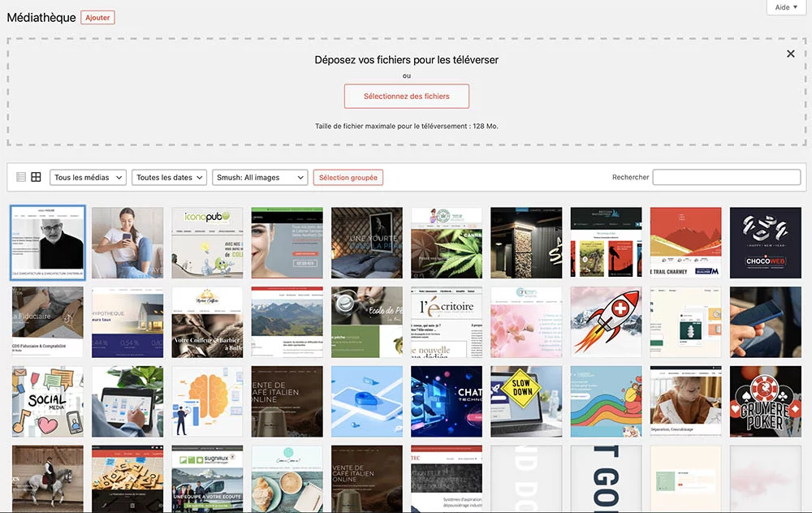Image resolution: width=812 pixels, height=513 pixels.
Task: Switch to list view icon
Action: pos(21,177)
